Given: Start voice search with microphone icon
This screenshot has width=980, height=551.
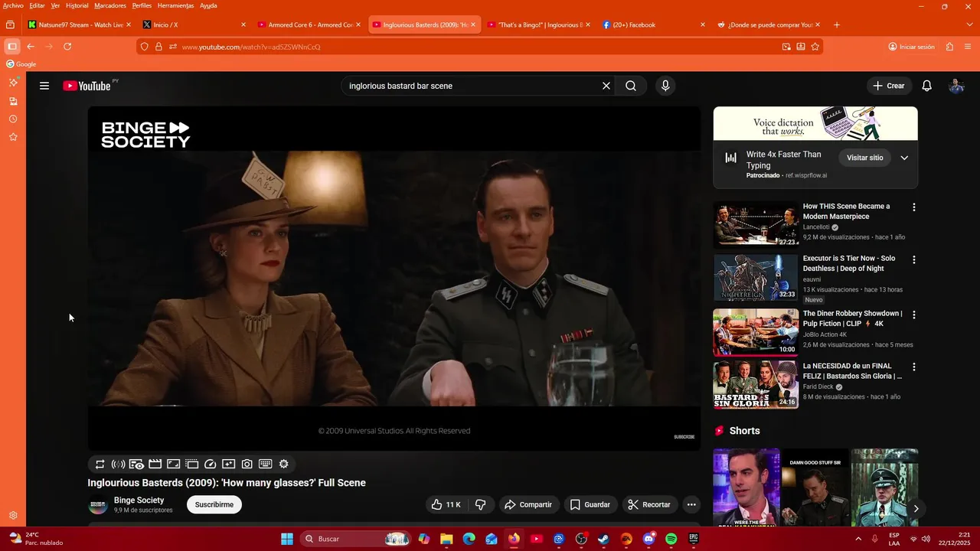Looking at the screenshot, I should click(665, 86).
